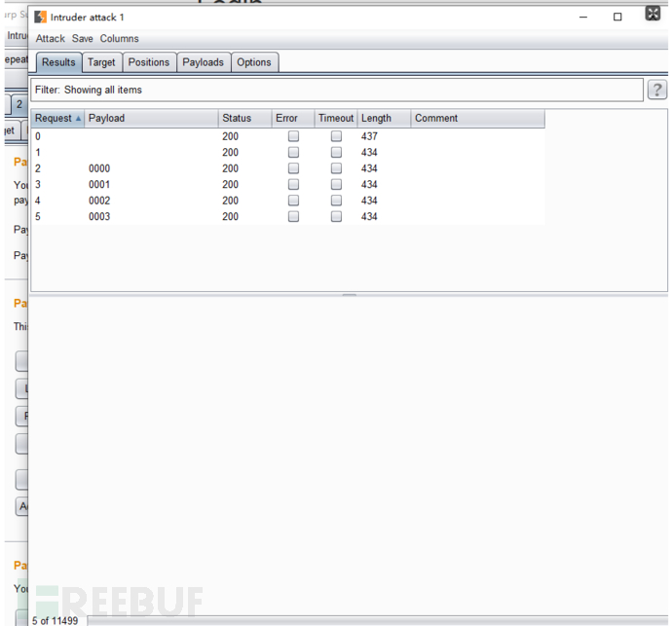672x626 pixels.
Task: Toggle Timeout checkbox for payload 0001
Action: pyautogui.click(x=336, y=185)
